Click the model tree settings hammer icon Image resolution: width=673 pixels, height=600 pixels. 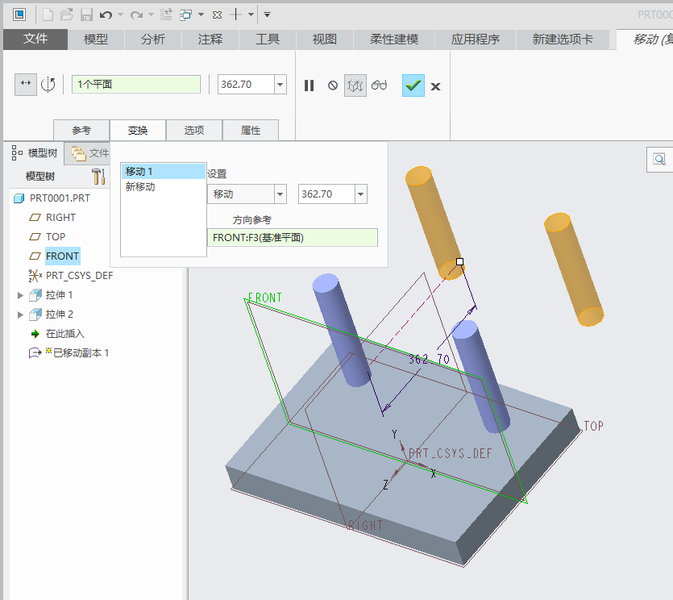click(x=98, y=176)
